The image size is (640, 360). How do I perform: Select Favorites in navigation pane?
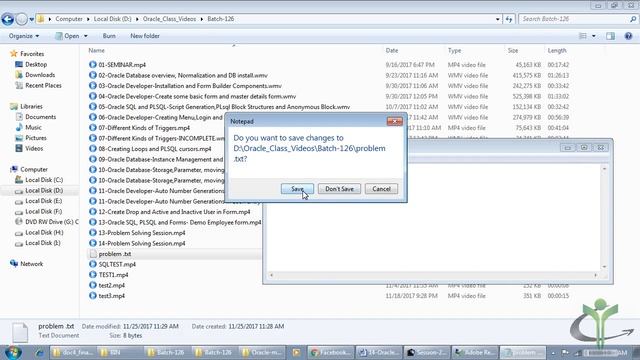click(32, 54)
